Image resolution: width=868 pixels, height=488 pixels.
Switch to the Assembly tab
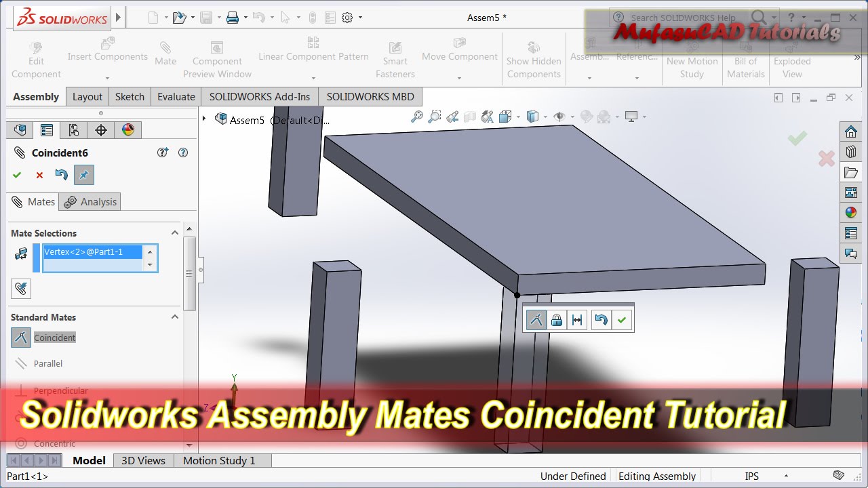click(x=36, y=96)
